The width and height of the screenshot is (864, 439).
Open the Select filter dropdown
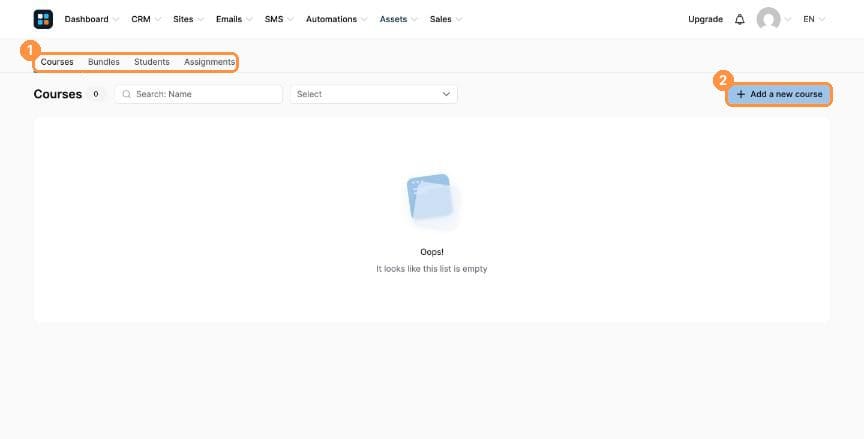tap(374, 94)
